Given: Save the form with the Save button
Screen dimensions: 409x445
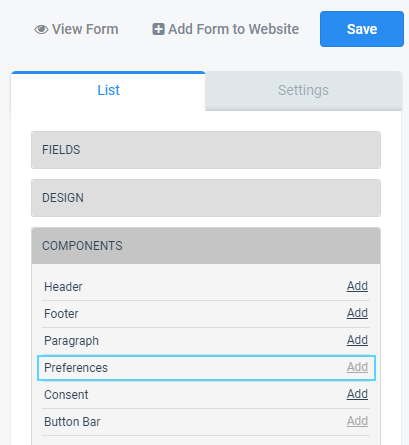Looking at the screenshot, I should [362, 29].
